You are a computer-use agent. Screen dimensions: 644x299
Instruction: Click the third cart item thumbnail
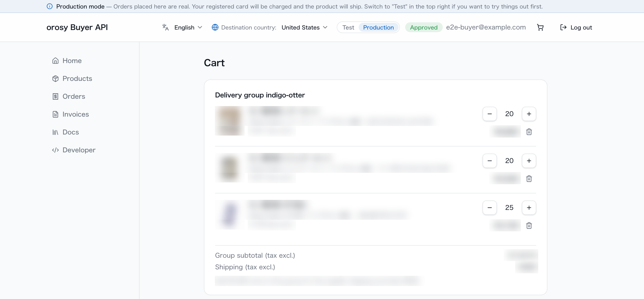coord(229,215)
